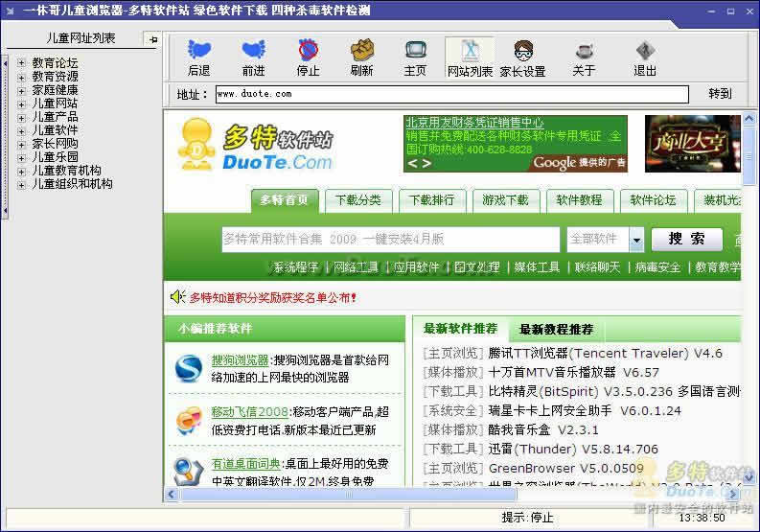Go to 主页 (Home) icon
760x532 pixels.
click(415, 50)
